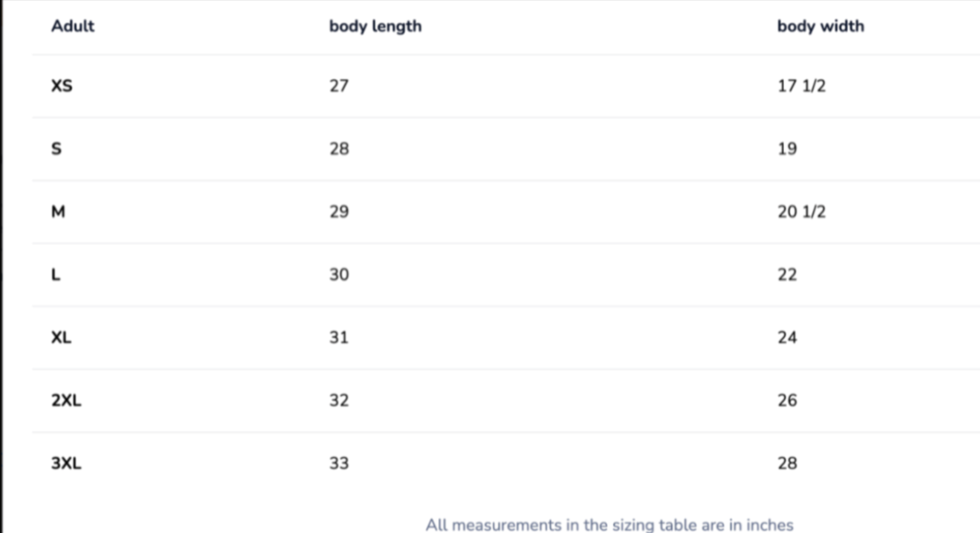Click the measurements in inches footnote
This screenshot has height=533, width=980.
pos(609,524)
